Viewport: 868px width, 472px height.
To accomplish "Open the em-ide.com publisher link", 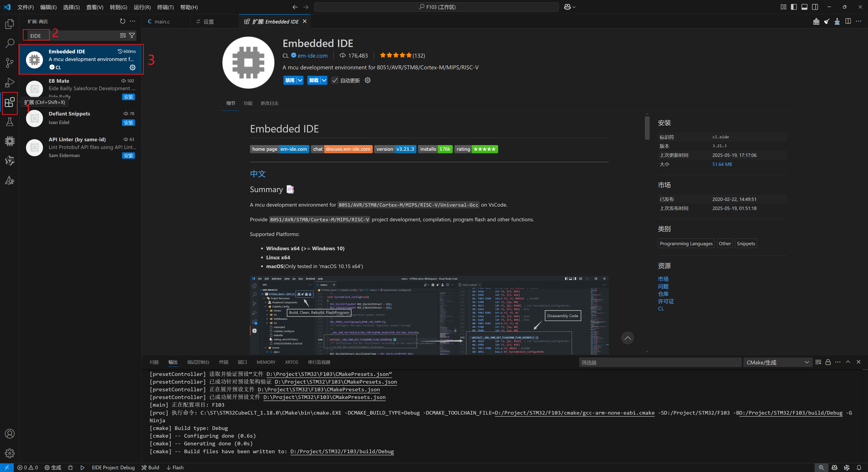I will point(312,56).
